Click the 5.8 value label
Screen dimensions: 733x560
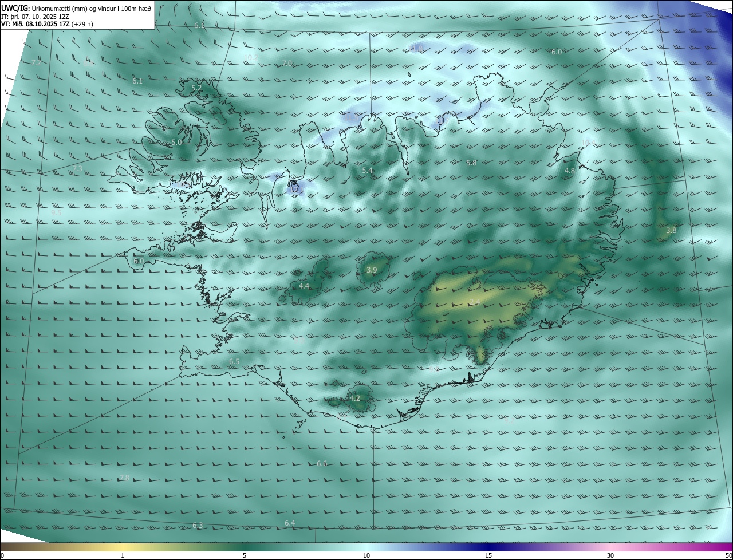click(x=471, y=163)
